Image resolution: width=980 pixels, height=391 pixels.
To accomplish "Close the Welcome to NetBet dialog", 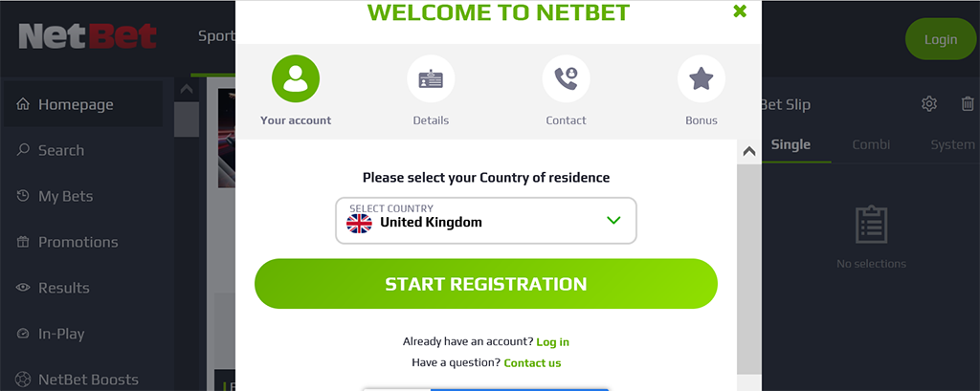I will tap(739, 11).
